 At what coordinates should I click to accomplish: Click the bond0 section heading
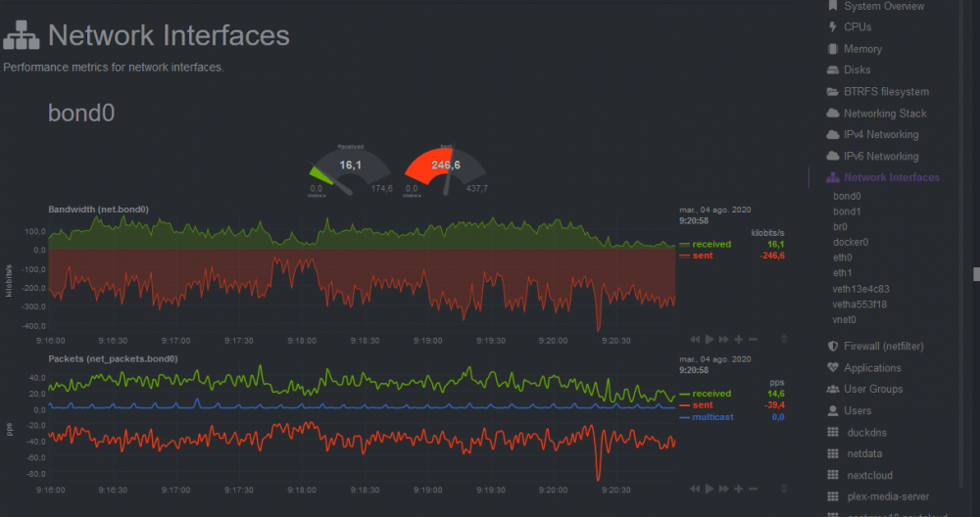coord(81,113)
